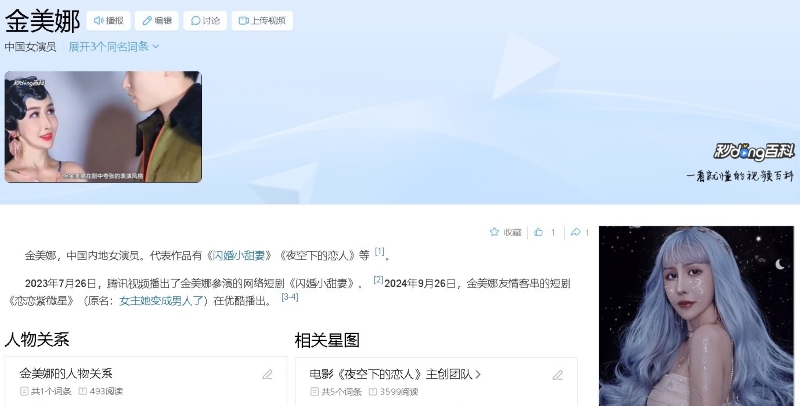Click reference citation [1]
Image resolution: width=800 pixels, height=406 pixels.
click(x=379, y=251)
